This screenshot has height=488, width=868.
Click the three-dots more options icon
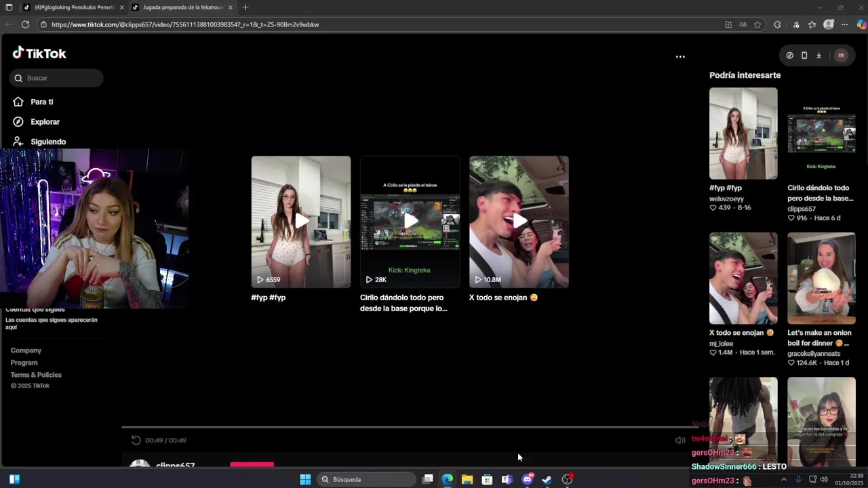coord(680,57)
